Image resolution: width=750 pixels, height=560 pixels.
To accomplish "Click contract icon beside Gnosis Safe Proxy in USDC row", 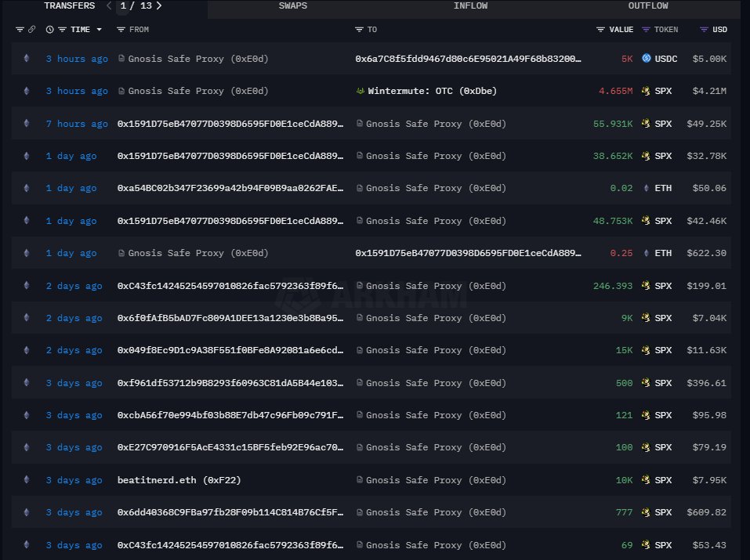I will (121, 58).
